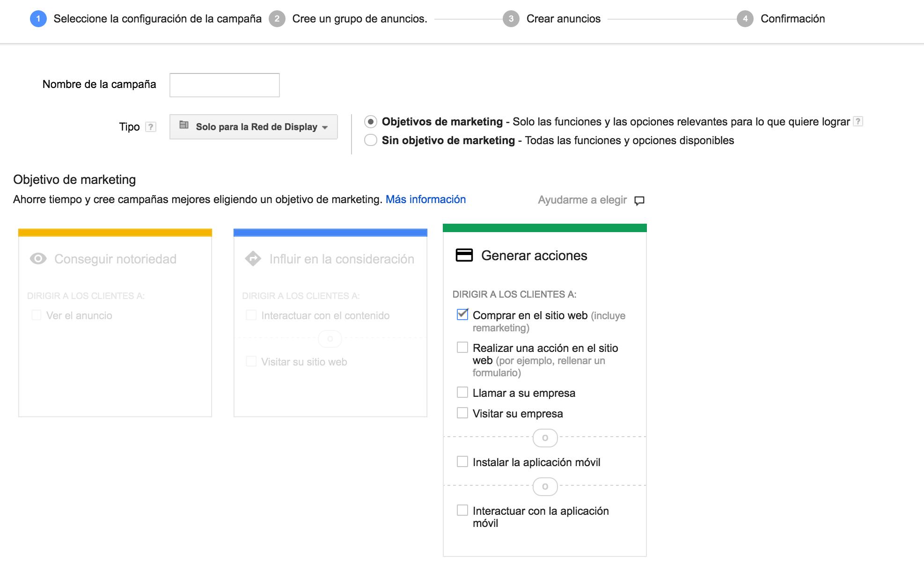Uncheck Comprar en el sitio web
The image size is (924, 570).
coord(462,314)
